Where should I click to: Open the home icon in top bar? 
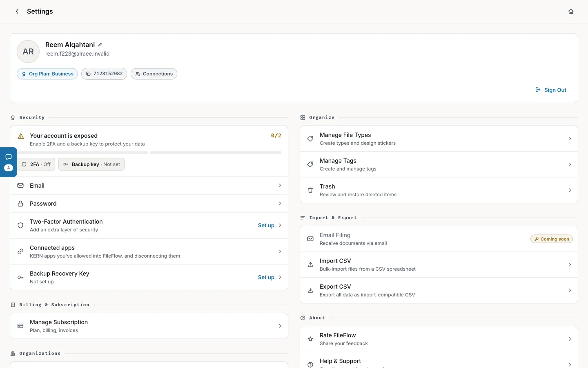tap(571, 11)
